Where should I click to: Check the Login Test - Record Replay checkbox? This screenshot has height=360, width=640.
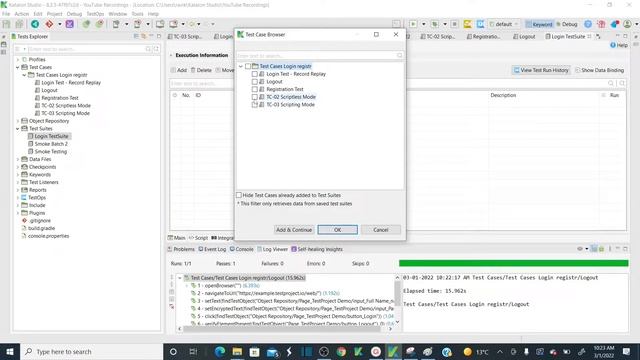(255, 74)
